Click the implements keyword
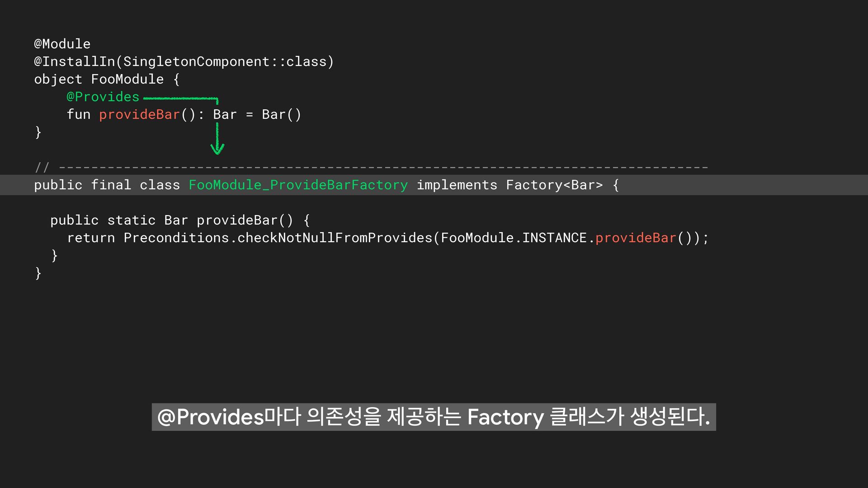Image resolution: width=868 pixels, height=488 pixels. 457,185
